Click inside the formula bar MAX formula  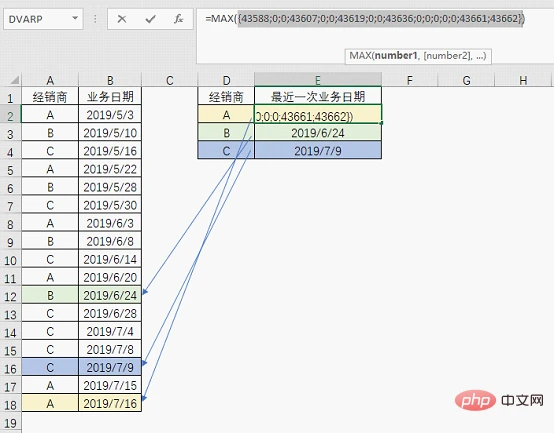pyautogui.click(x=365, y=18)
